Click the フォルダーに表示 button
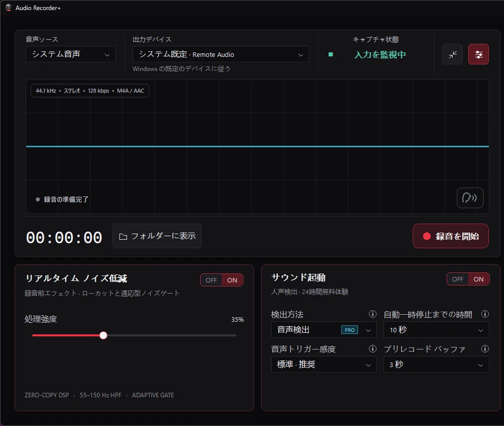 157,236
